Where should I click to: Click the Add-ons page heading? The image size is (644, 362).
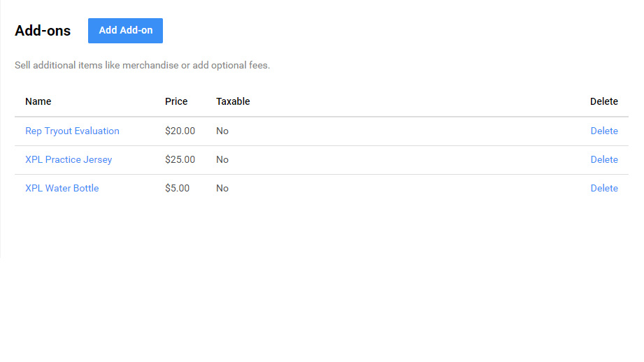tap(43, 31)
